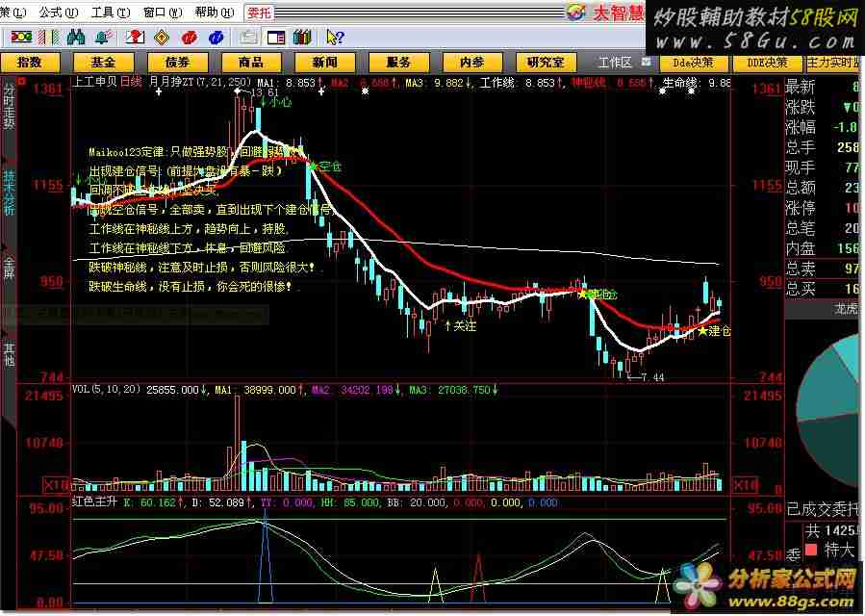The height and width of the screenshot is (616, 865).
Task: Select the 其他 side tab
Action: click(10, 355)
